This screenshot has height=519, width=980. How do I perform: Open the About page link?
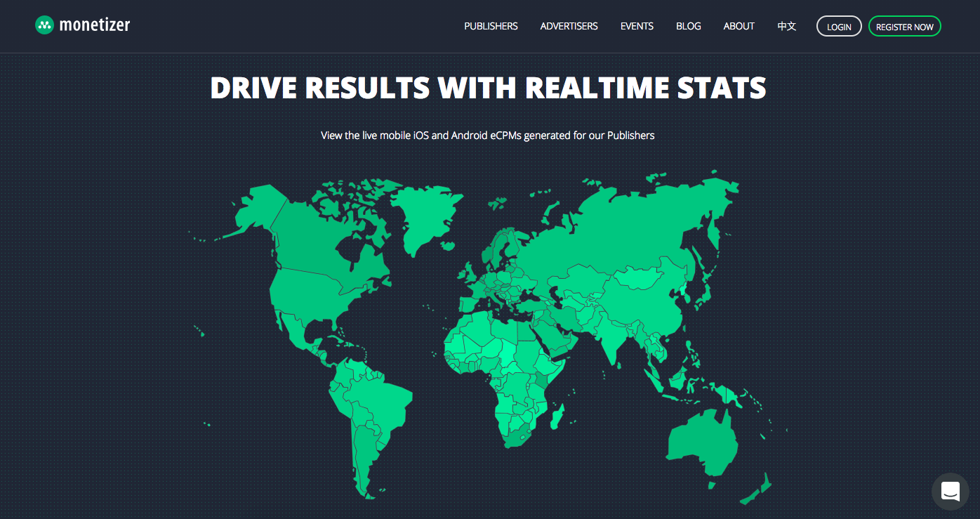click(739, 26)
